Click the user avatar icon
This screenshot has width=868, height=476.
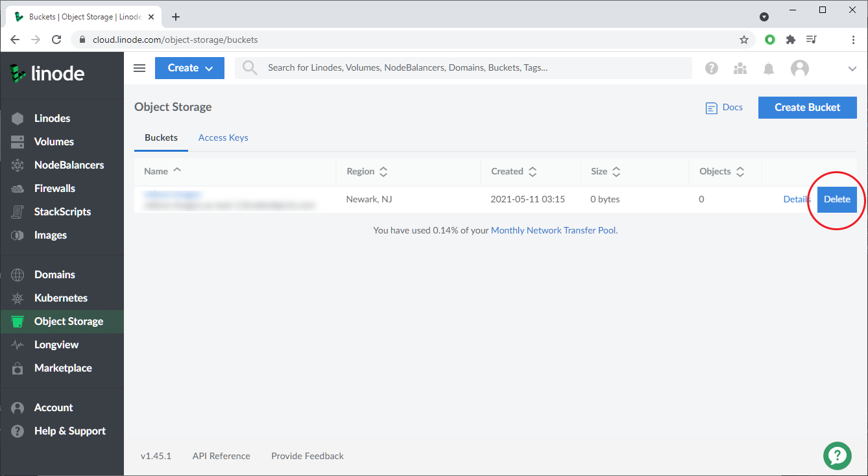point(800,68)
